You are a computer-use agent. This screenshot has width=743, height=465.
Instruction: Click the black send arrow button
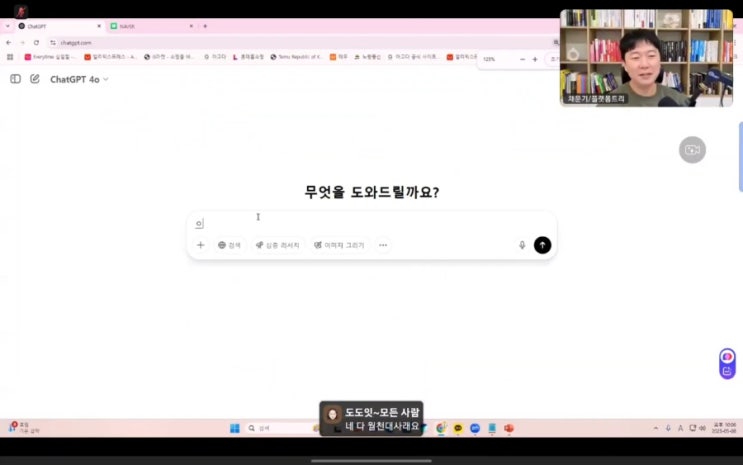click(x=542, y=245)
